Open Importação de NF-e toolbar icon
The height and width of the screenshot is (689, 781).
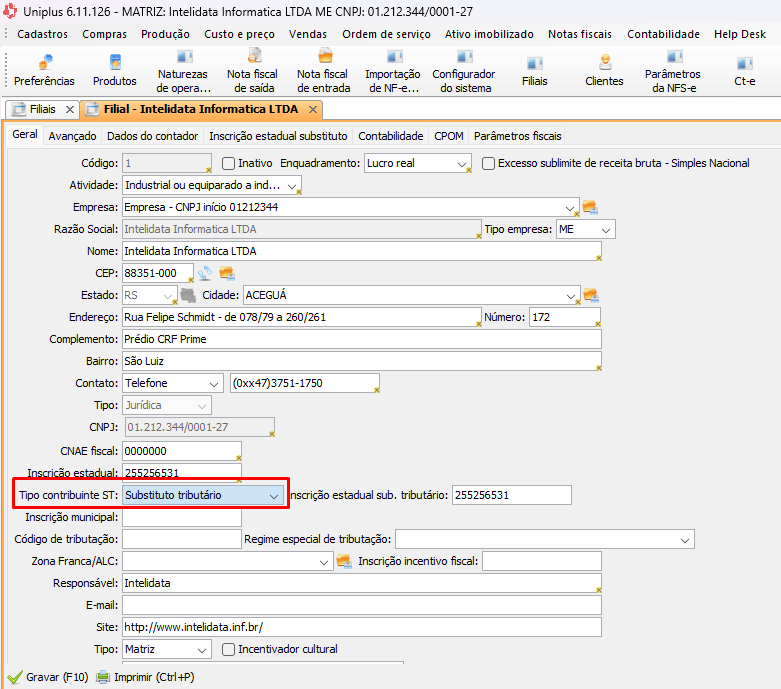pyautogui.click(x=394, y=56)
